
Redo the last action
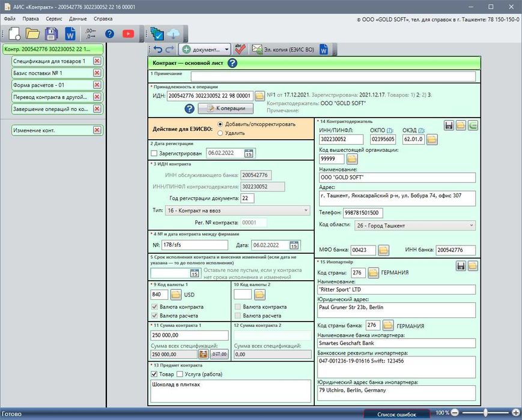coord(170,50)
